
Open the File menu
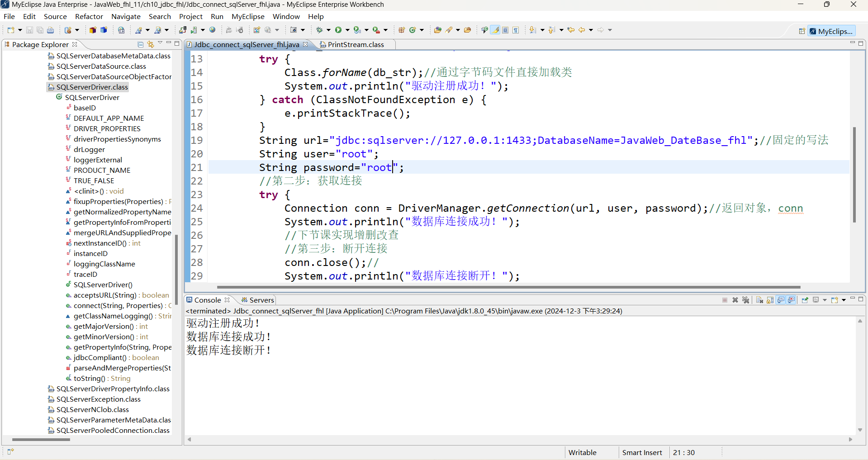coord(9,16)
